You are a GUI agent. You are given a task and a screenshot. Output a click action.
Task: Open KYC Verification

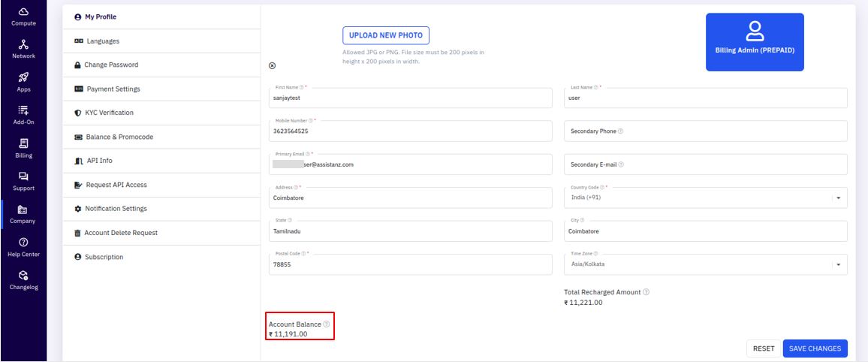tap(161, 113)
